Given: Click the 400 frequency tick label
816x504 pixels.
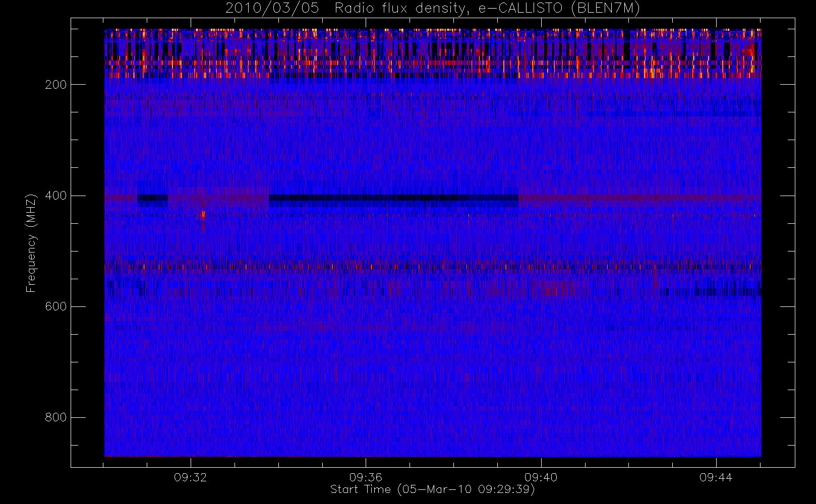Looking at the screenshot, I should pos(55,196).
